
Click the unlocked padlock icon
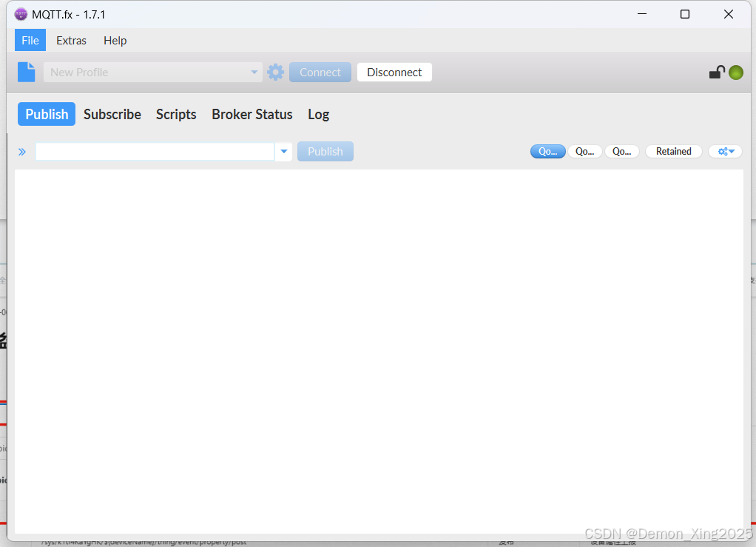[717, 73]
